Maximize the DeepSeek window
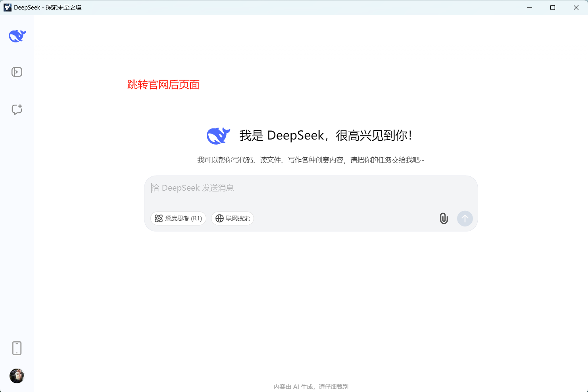The width and height of the screenshot is (588, 392). click(x=553, y=8)
